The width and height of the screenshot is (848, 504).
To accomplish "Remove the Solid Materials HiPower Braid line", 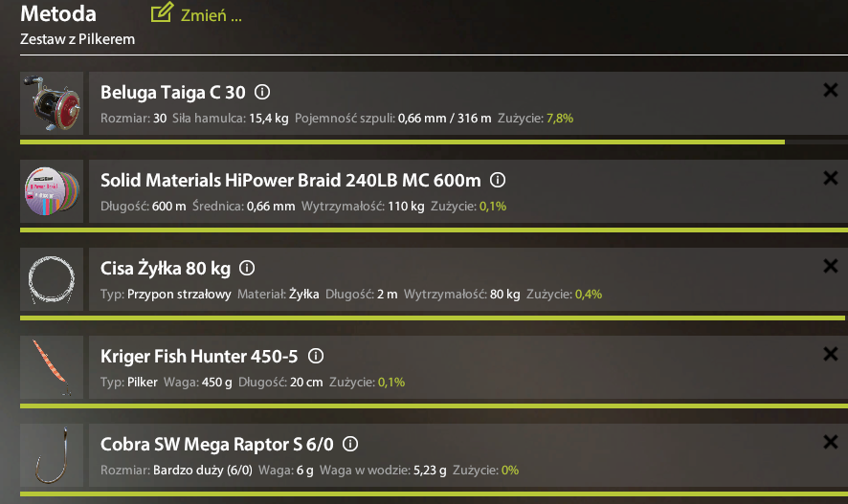I will click(830, 178).
